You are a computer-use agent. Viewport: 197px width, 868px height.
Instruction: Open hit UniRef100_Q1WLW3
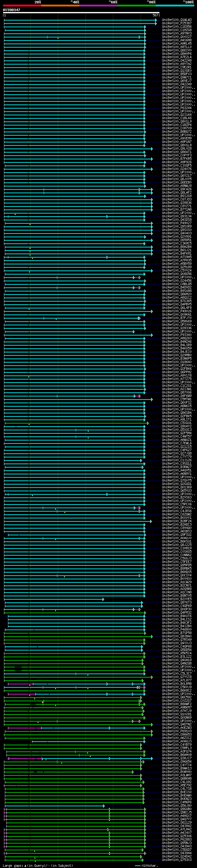click(176, 20)
